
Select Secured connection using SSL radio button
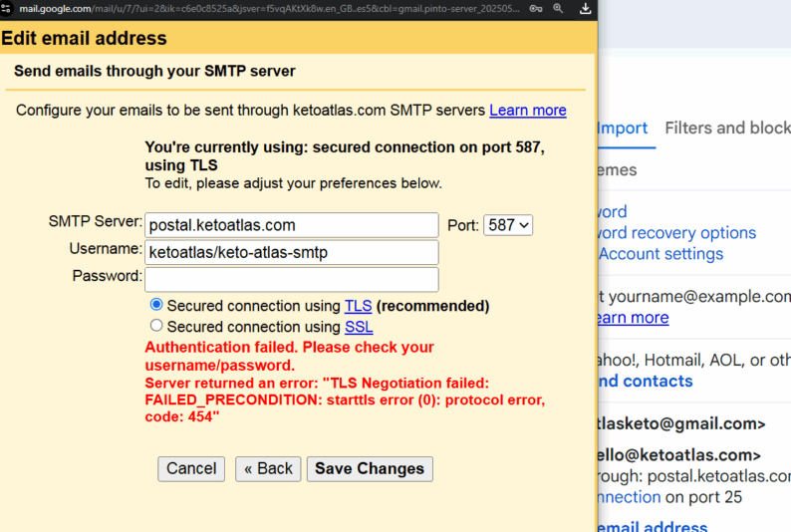156,326
